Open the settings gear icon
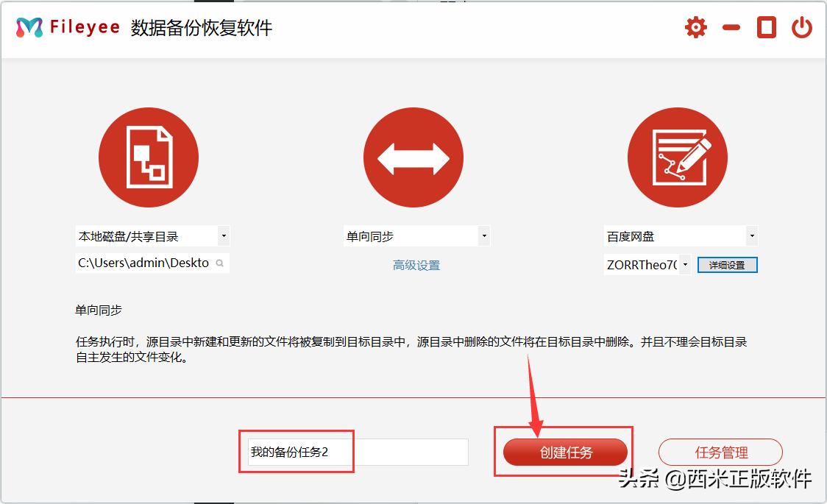827x504 pixels. (x=695, y=26)
